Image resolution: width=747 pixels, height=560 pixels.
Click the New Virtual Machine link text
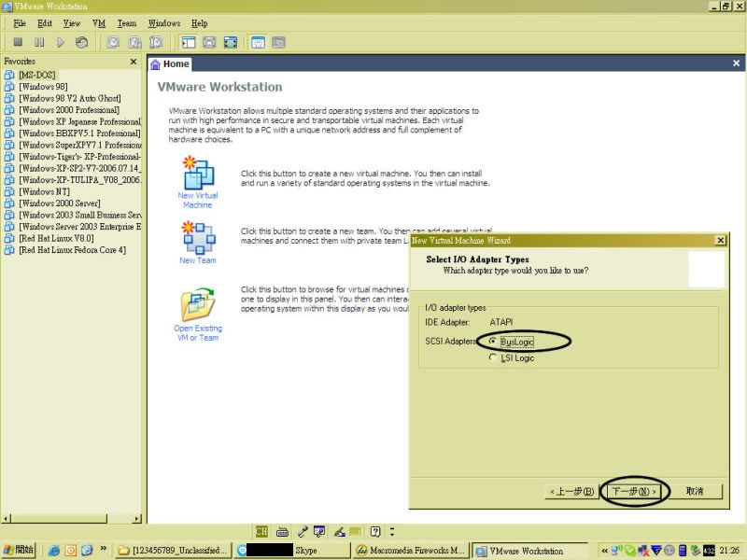[x=198, y=200]
